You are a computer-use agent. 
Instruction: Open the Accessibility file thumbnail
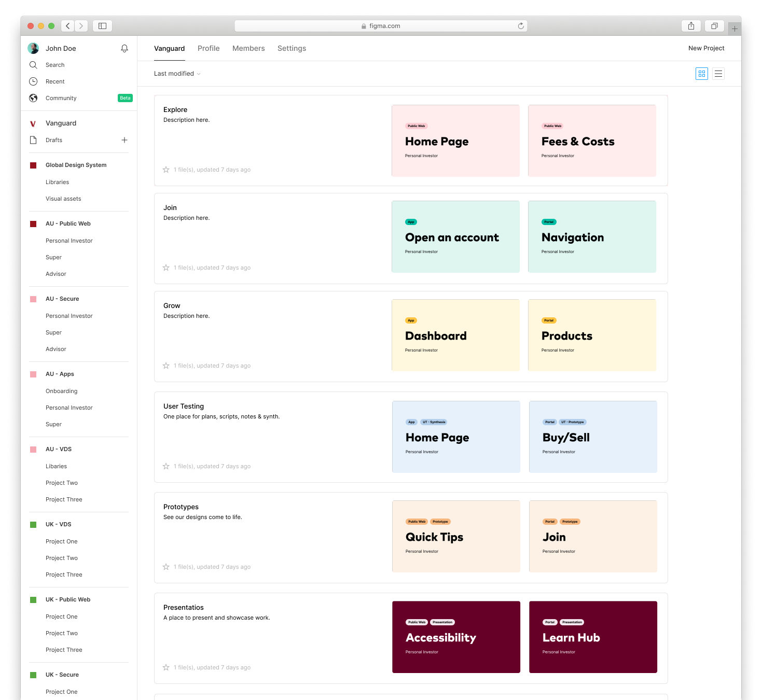pos(456,637)
